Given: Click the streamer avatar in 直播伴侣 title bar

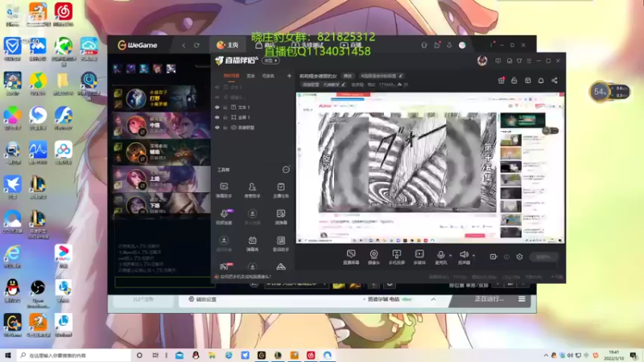Looking at the screenshot, I should (482, 61).
